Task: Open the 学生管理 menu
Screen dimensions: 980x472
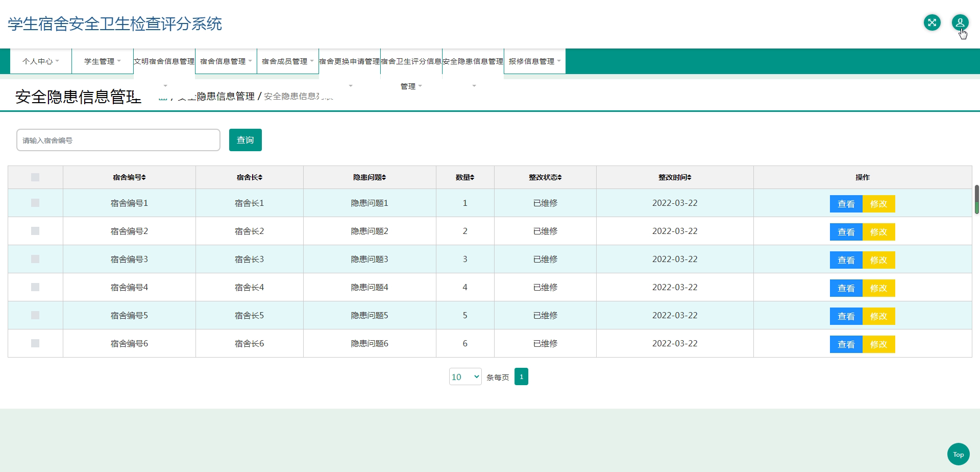Action: pos(103,61)
